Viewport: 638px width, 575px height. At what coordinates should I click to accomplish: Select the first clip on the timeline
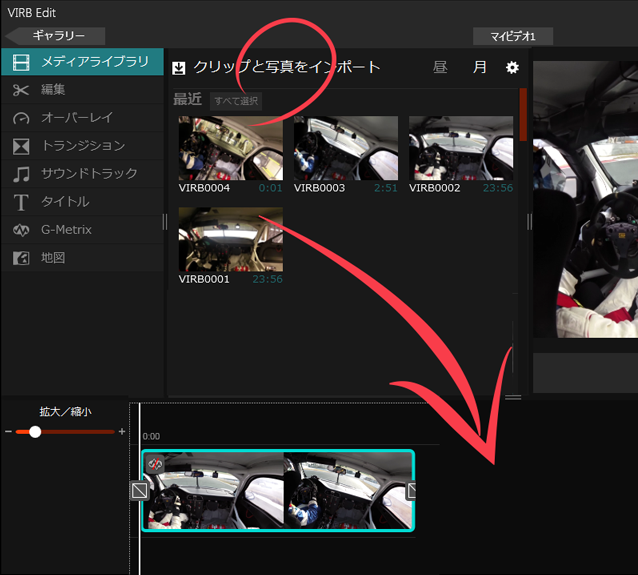(213, 490)
